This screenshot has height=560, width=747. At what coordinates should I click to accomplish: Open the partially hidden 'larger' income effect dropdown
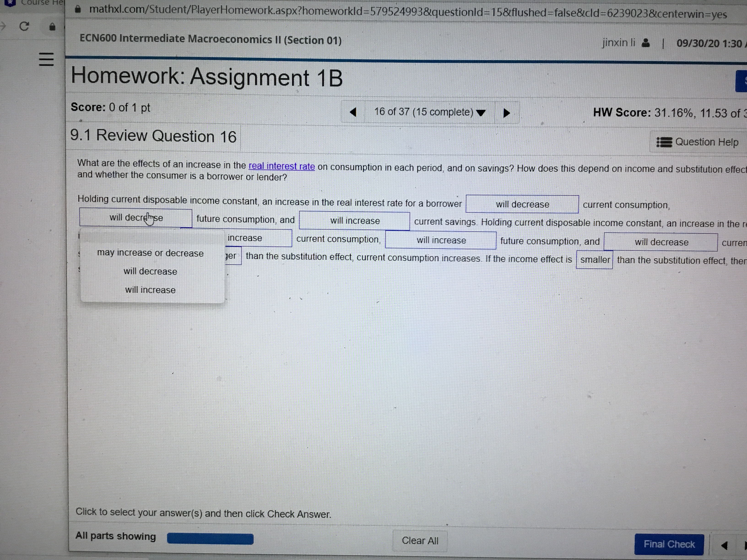(x=233, y=256)
